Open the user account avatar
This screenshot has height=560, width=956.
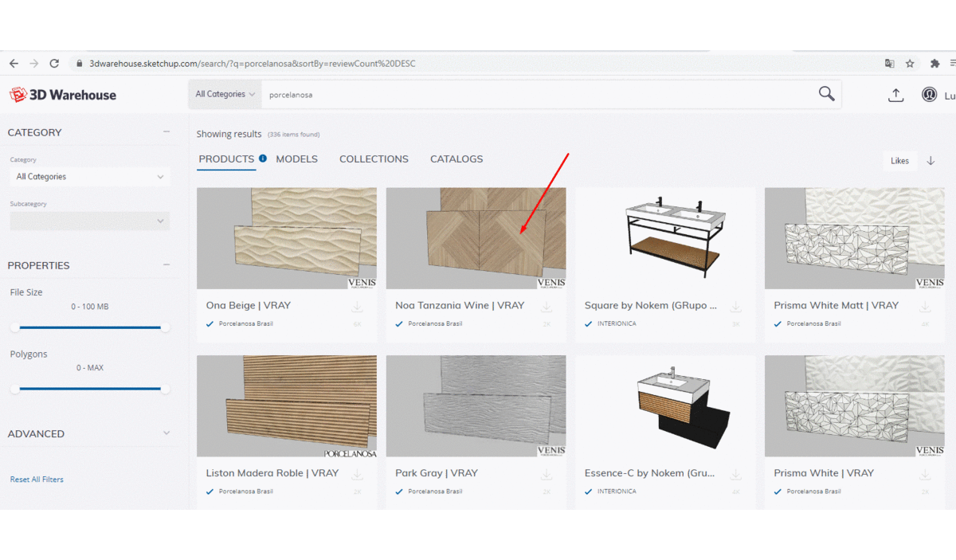point(929,95)
